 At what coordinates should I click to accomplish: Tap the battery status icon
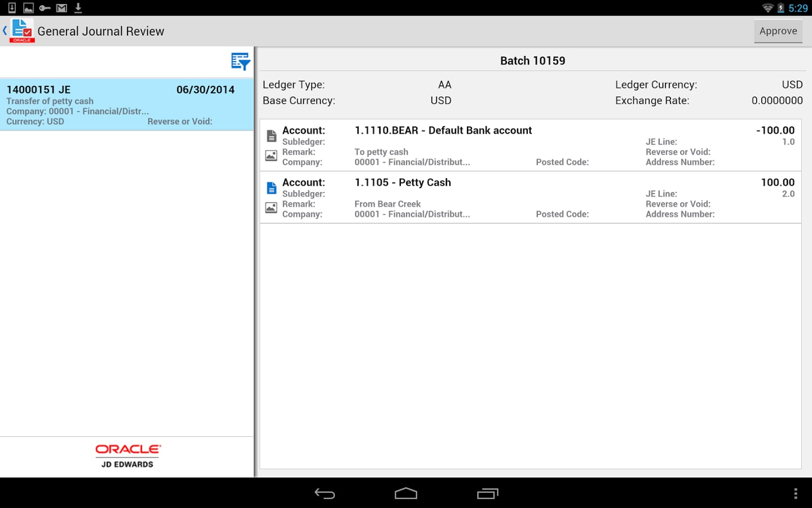(781, 8)
